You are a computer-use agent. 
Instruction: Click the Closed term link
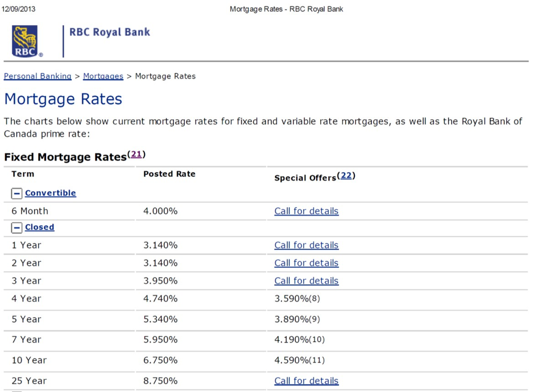click(x=39, y=227)
